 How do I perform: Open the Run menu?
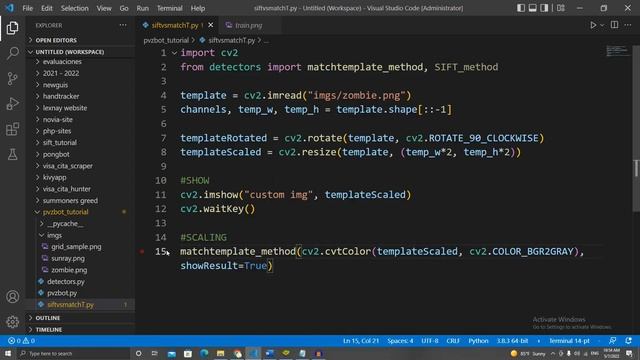[142, 8]
